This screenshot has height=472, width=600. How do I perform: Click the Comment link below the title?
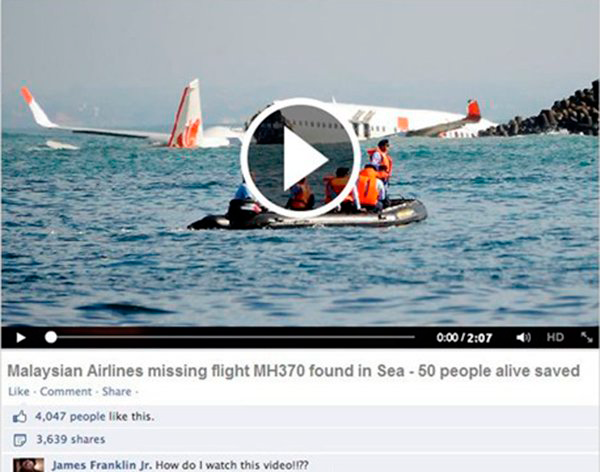point(66,392)
